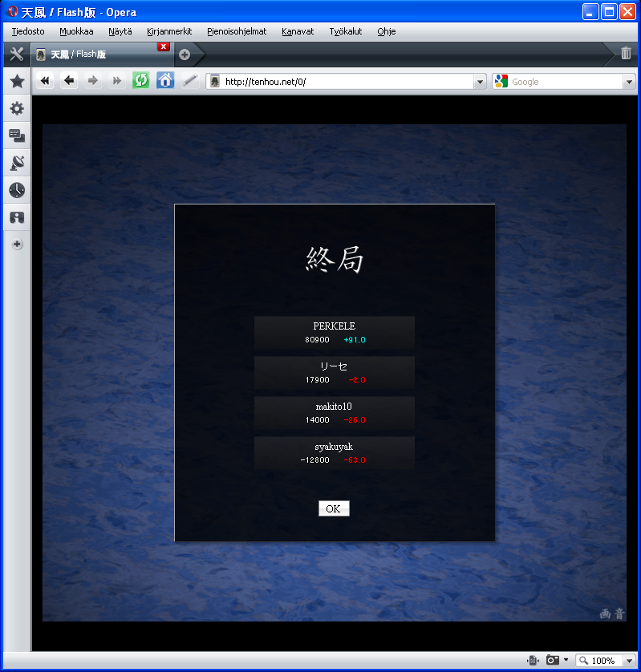Screen dimensions: 641x672
Task: Open the Tiedosto menu
Action: click(28, 31)
